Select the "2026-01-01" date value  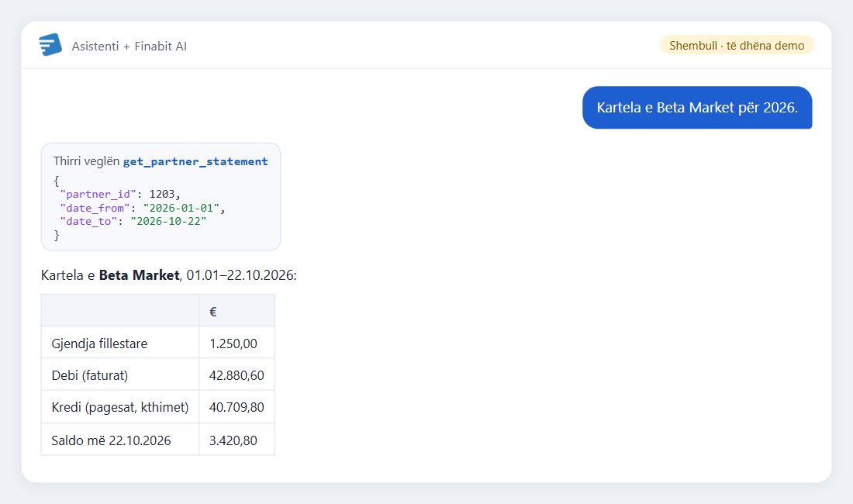coord(181,208)
